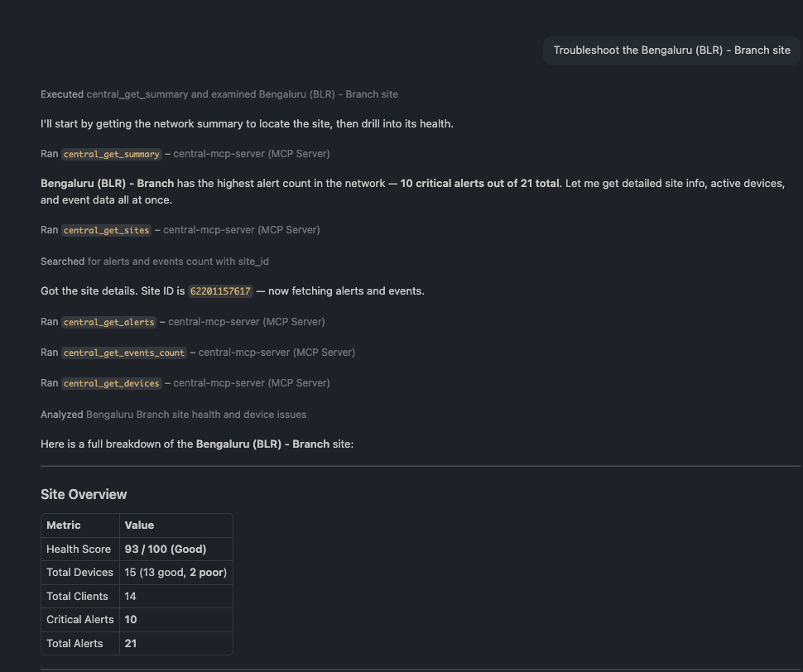The image size is (803, 672).
Task: Click the Critical Alerts row in the table
Action: 80,619
